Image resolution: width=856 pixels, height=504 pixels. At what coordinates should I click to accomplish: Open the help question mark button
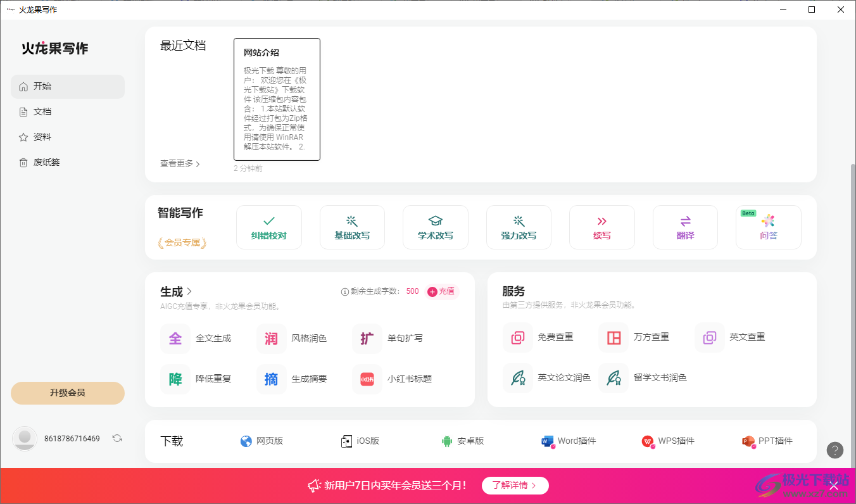point(835,450)
